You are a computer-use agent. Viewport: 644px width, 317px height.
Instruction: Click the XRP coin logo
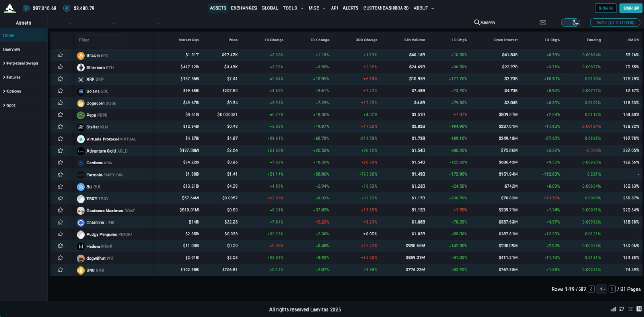[81, 80]
